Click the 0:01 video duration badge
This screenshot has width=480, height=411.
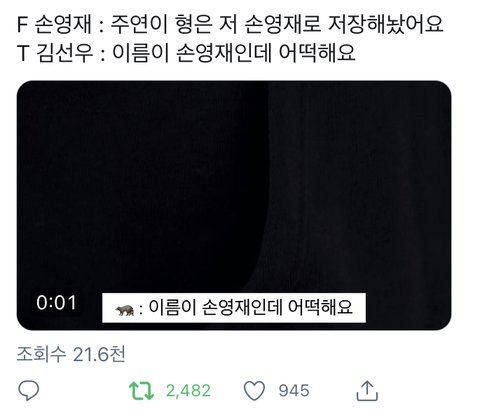(x=56, y=303)
